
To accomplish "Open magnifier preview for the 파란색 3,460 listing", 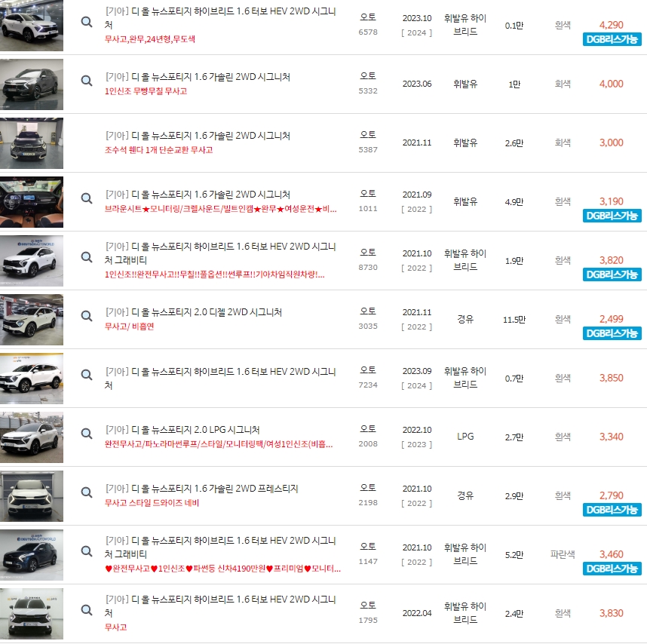I will 86,550.
